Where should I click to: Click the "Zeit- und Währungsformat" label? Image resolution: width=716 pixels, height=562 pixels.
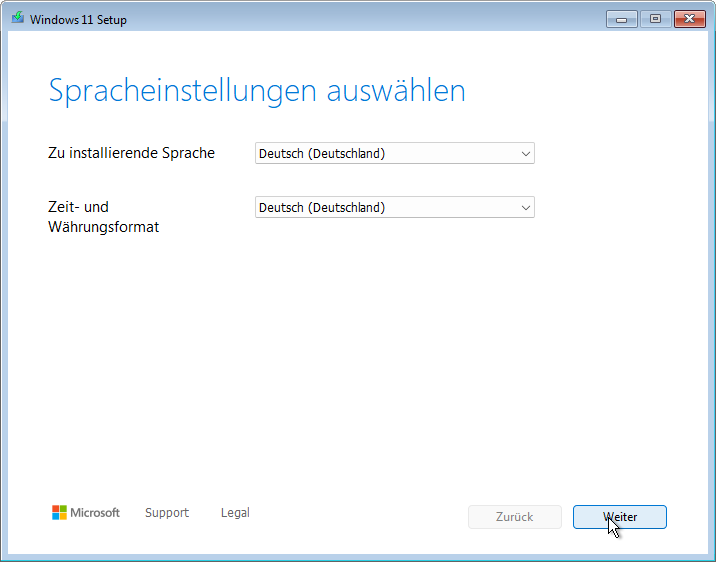point(103,217)
